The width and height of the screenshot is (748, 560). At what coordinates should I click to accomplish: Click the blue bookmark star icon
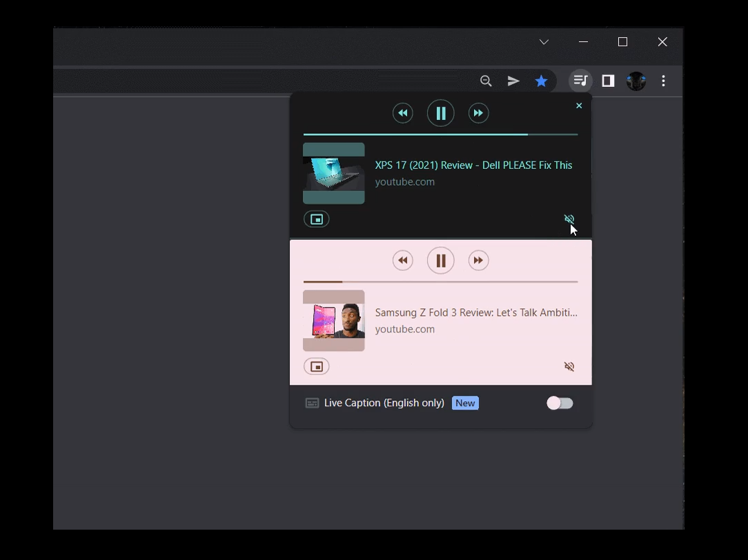(541, 81)
